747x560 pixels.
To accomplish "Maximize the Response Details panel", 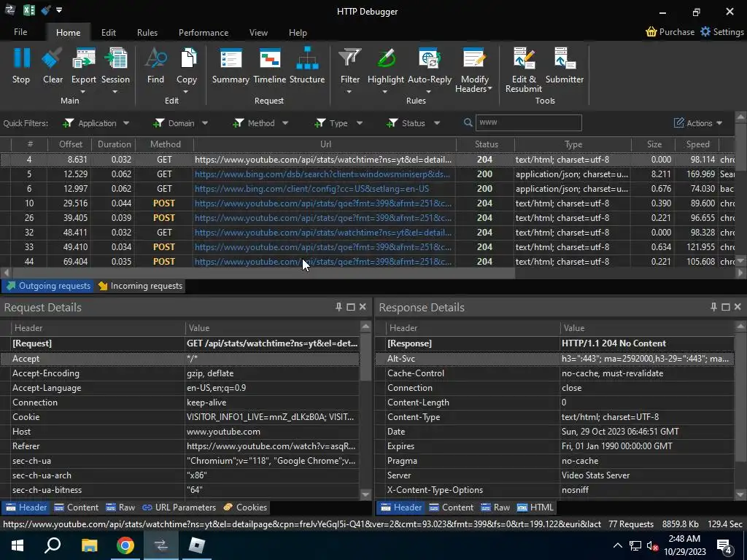I will click(x=726, y=307).
